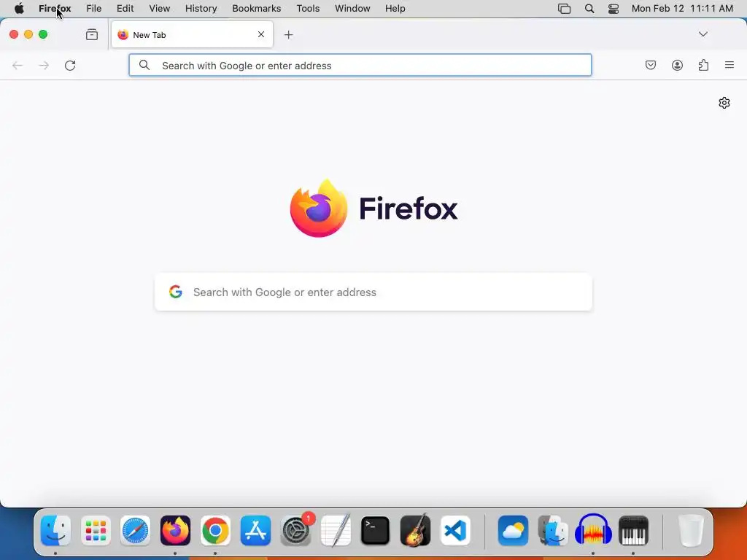Open the Save to Pocket icon
Screen dimensions: 747x560
click(650, 65)
